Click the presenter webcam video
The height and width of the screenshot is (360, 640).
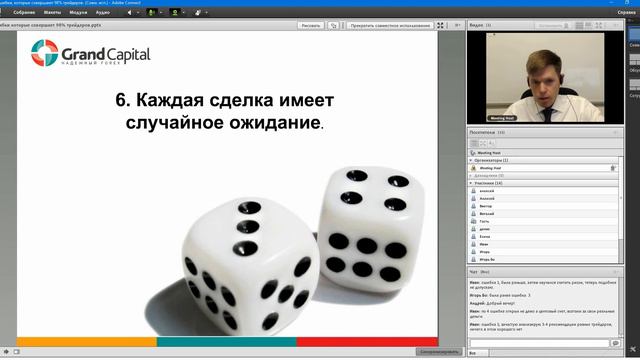[545, 77]
